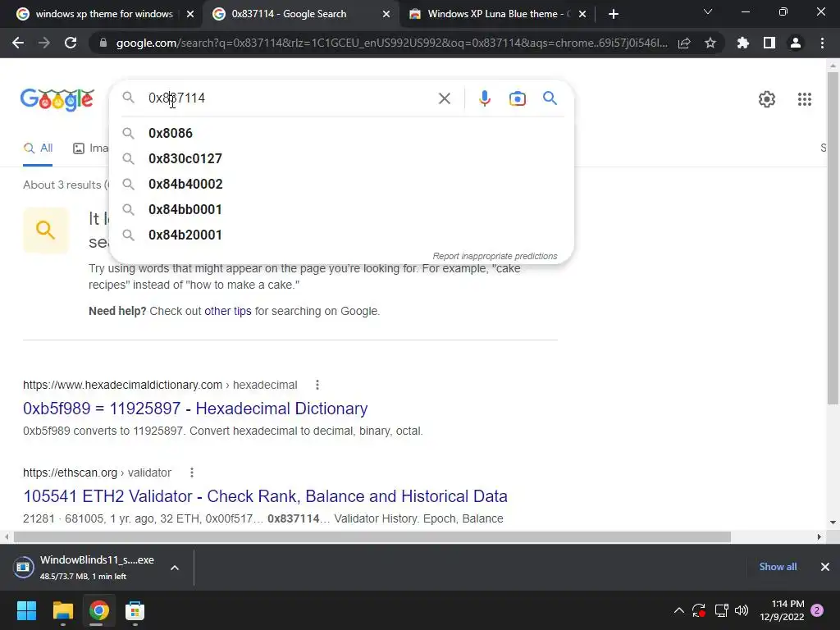840x630 pixels.
Task: Expand WindowBlinds download options chevron
Action: (x=175, y=568)
